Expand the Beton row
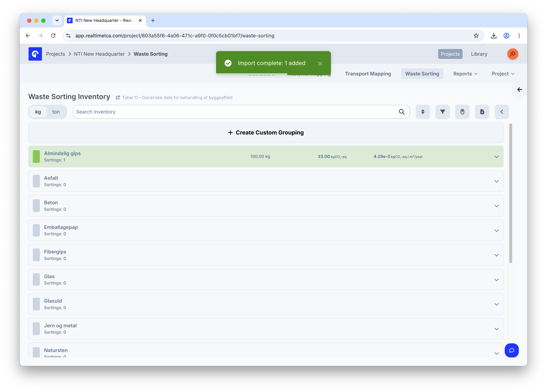The height and width of the screenshot is (392, 547). click(x=497, y=206)
